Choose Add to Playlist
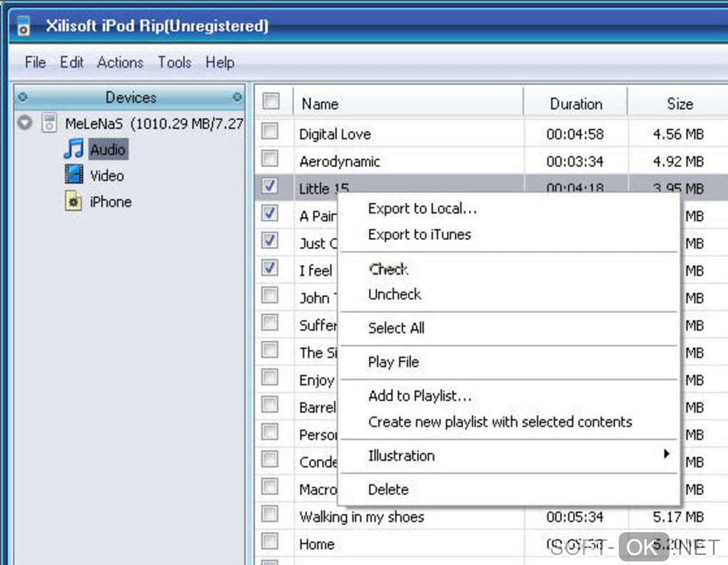Image resolution: width=728 pixels, height=565 pixels. click(x=420, y=396)
